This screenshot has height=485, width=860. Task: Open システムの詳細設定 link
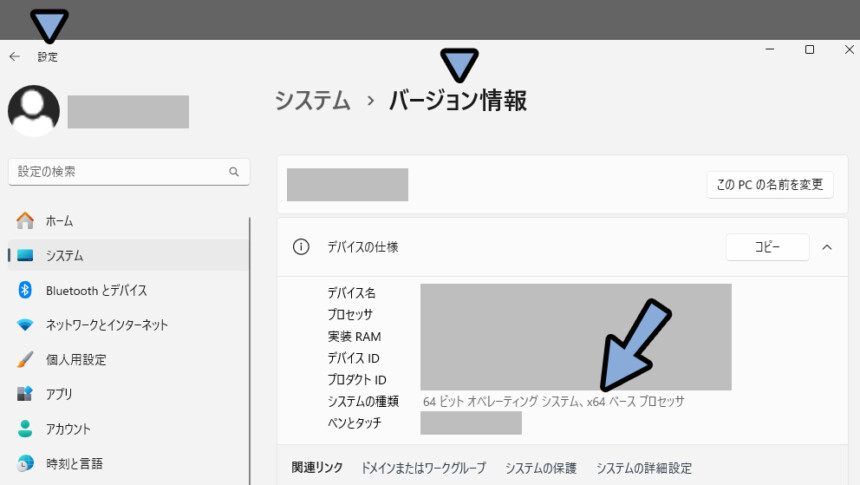pos(644,467)
